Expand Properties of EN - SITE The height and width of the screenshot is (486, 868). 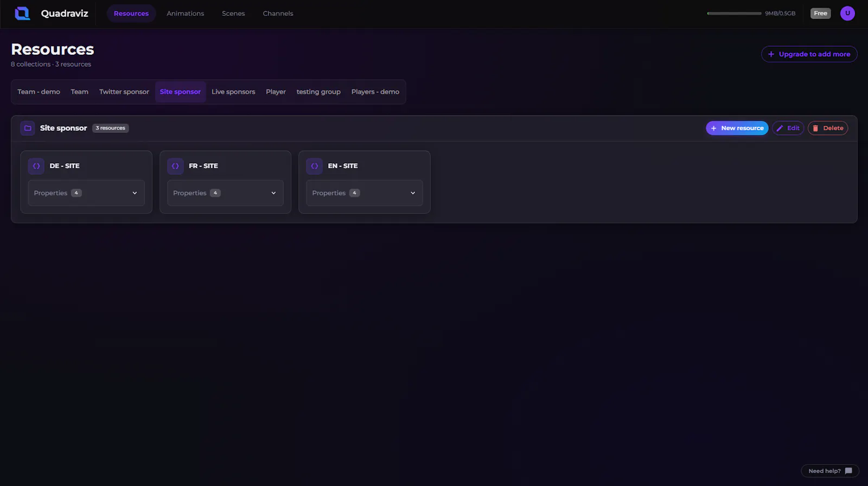365,193
